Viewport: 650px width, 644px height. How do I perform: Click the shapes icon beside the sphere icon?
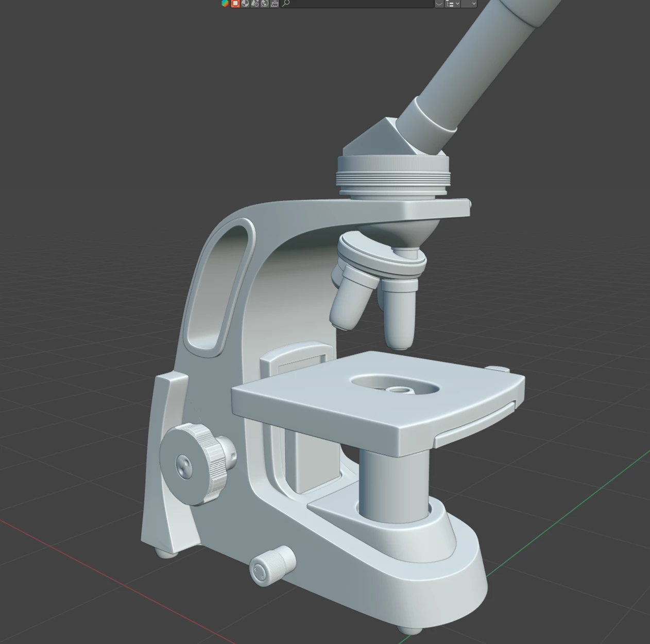tap(255, 3)
